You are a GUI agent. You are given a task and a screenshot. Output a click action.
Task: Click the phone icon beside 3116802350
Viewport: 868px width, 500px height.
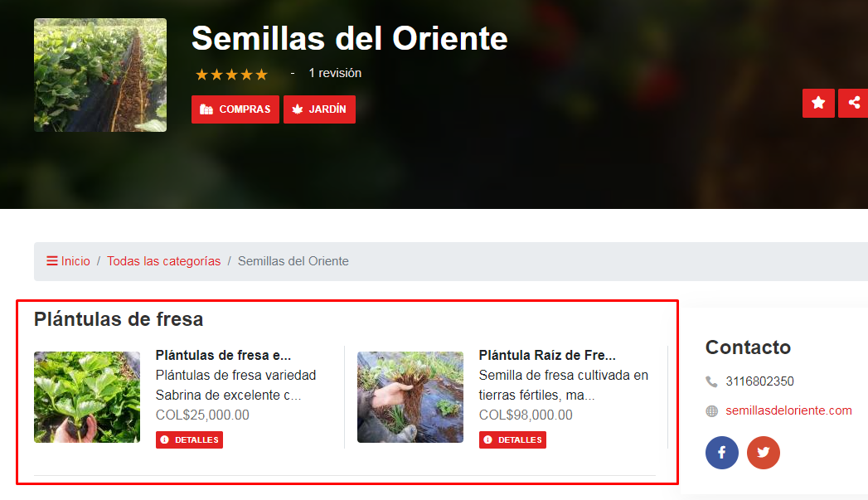[x=711, y=381]
